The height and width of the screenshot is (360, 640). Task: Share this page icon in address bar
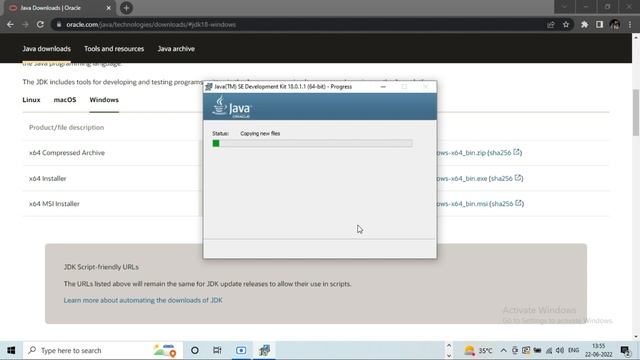click(551, 24)
